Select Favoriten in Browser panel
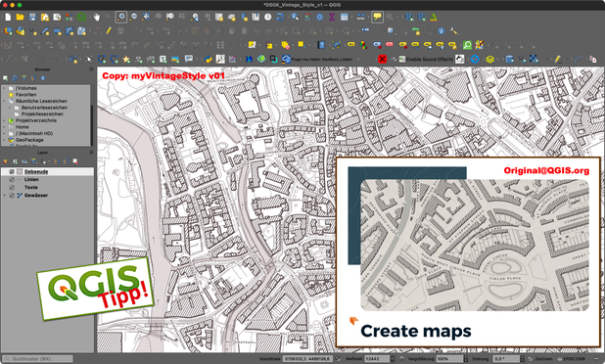The image size is (605, 364). pyautogui.click(x=25, y=95)
